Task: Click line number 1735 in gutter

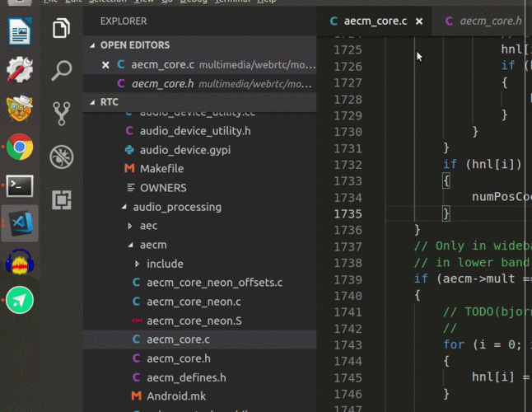Action: point(348,214)
